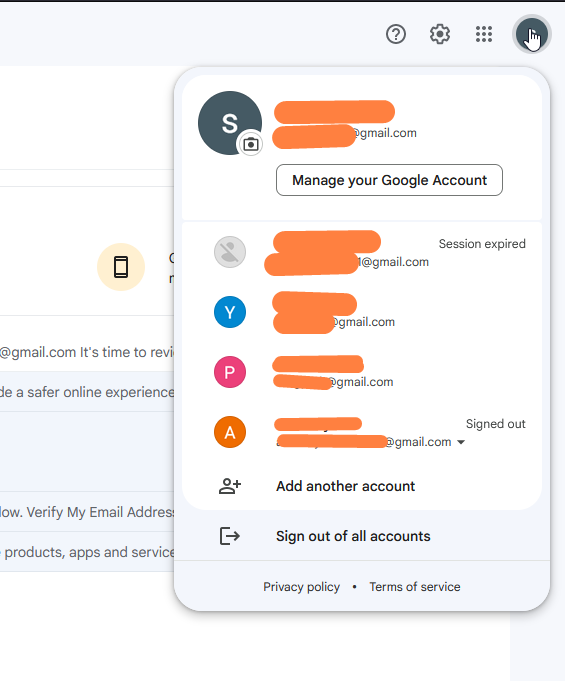Click the add person icon
This screenshot has height=681, width=565.
[230, 486]
